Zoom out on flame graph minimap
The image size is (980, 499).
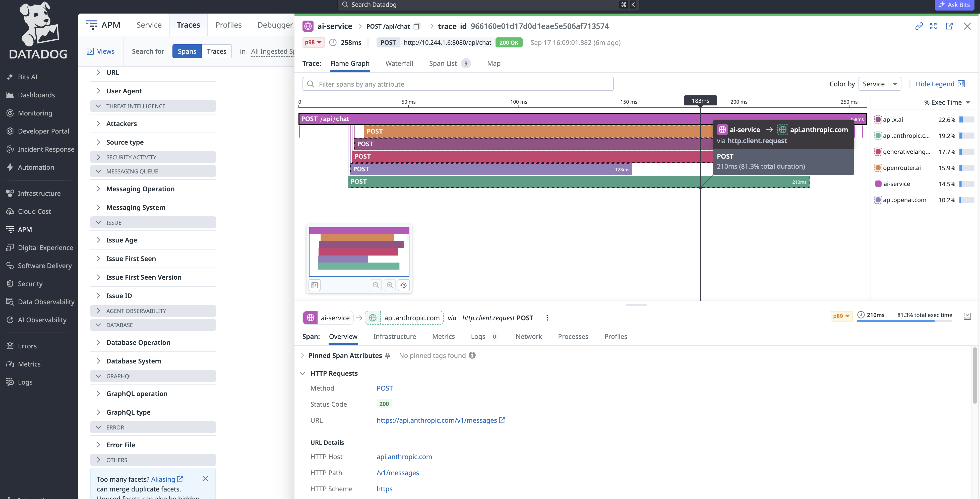pos(376,285)
